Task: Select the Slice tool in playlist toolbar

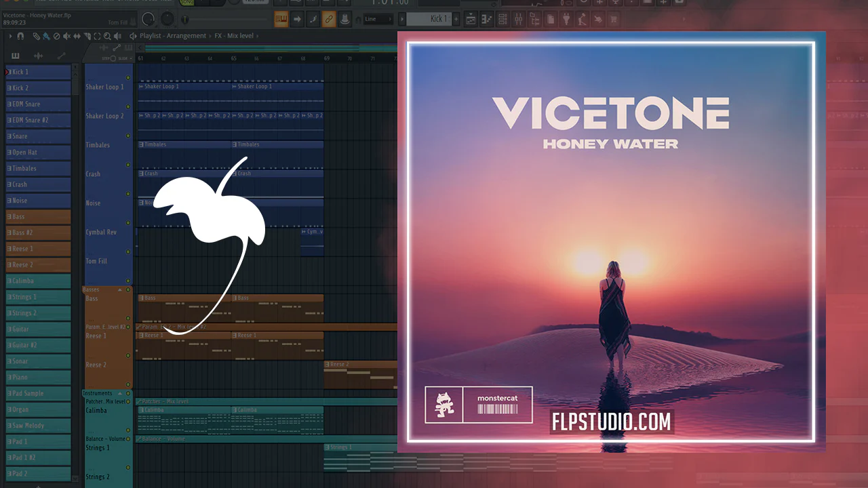Action: click(87, 36)
